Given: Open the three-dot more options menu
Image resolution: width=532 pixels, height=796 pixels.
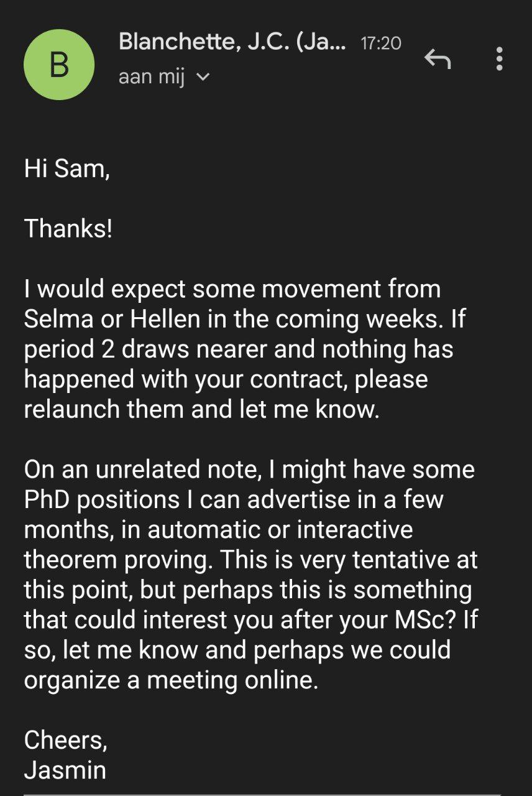Looking at the screenshot, I should click(x=499, y=59).
